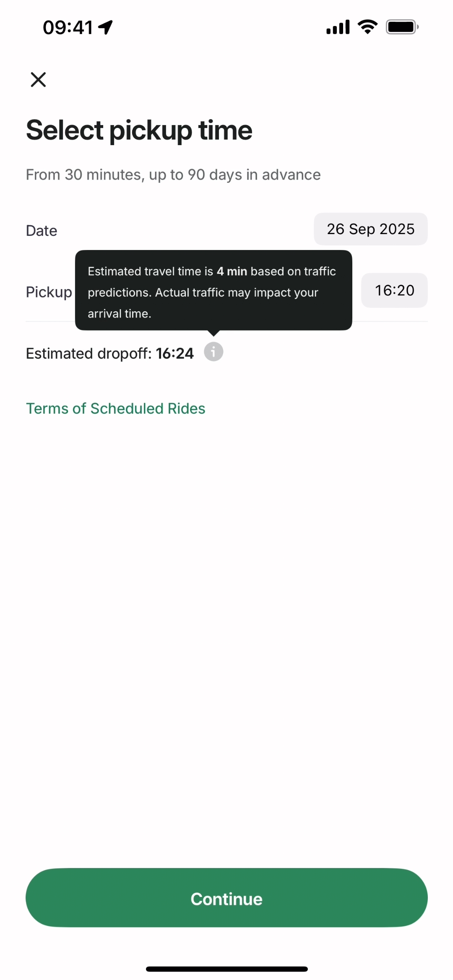
Task: Tap the home indicator bar
Action: pos(226,969)
